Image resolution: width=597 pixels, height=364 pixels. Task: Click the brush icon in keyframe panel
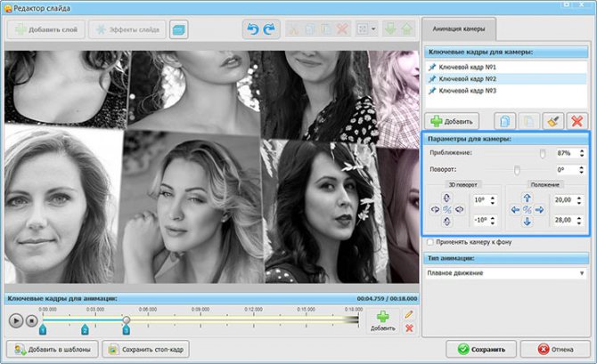pos(552,120)
